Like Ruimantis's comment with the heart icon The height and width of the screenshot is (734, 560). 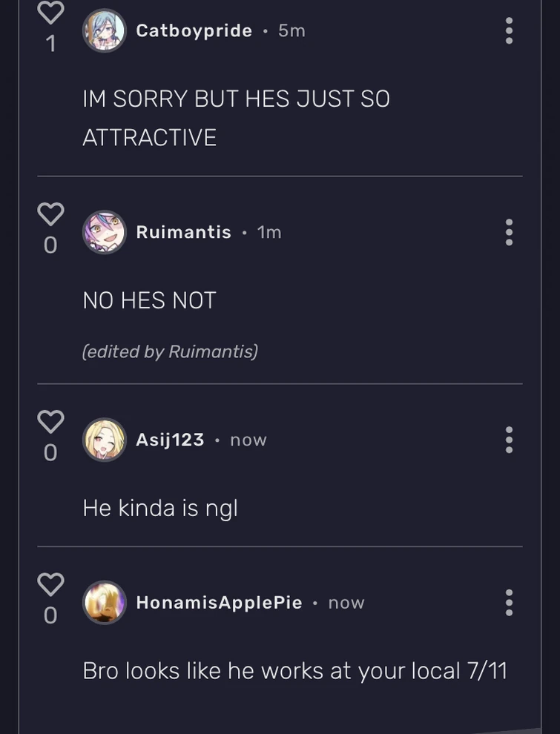(x=50, y=214)
